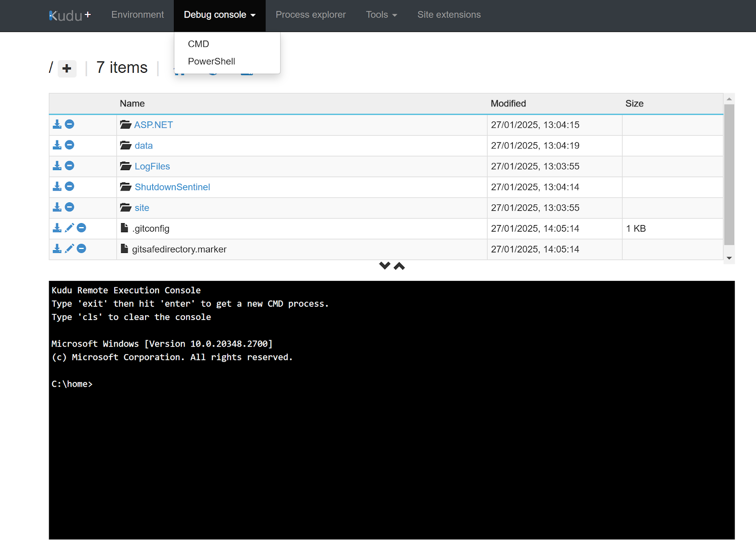Click the folder icon beside ASP.NET
This screenshot has width=756, height=555.
pos(126,124)
